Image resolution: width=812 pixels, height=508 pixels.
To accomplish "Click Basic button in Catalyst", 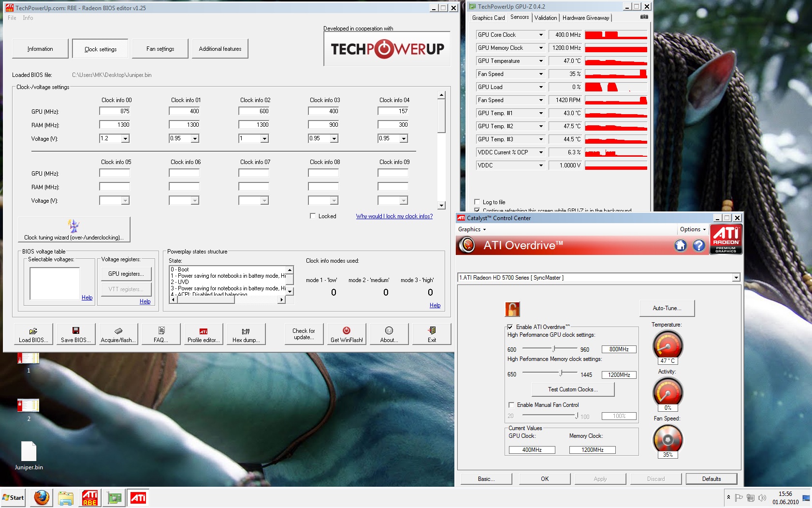I will click(x=486, y=479).
